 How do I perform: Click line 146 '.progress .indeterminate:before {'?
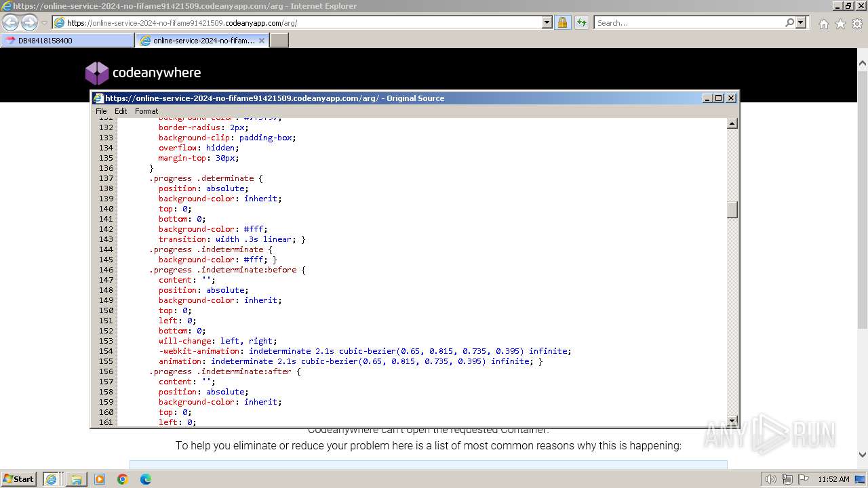(228, 270)
